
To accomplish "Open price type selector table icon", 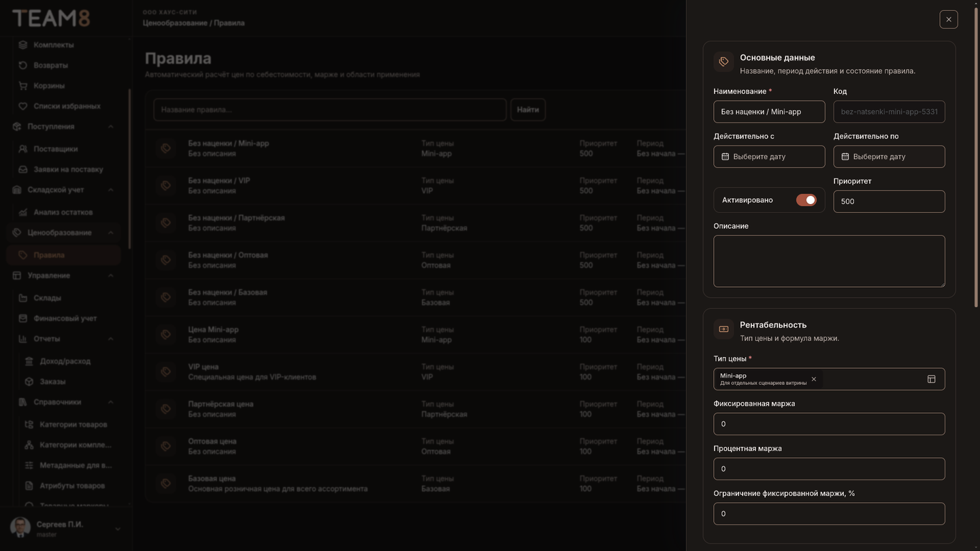I will tap(932, 379).
